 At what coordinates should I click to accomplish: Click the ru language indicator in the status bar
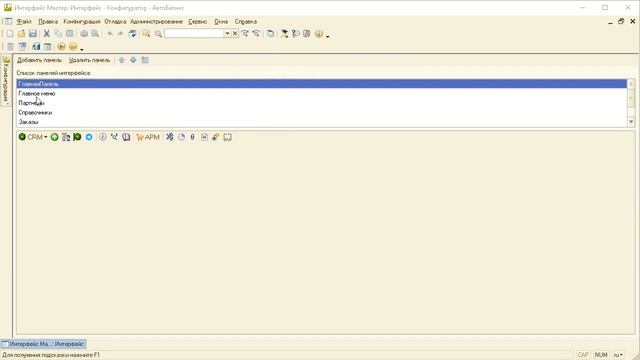click(x=618, y=355)
